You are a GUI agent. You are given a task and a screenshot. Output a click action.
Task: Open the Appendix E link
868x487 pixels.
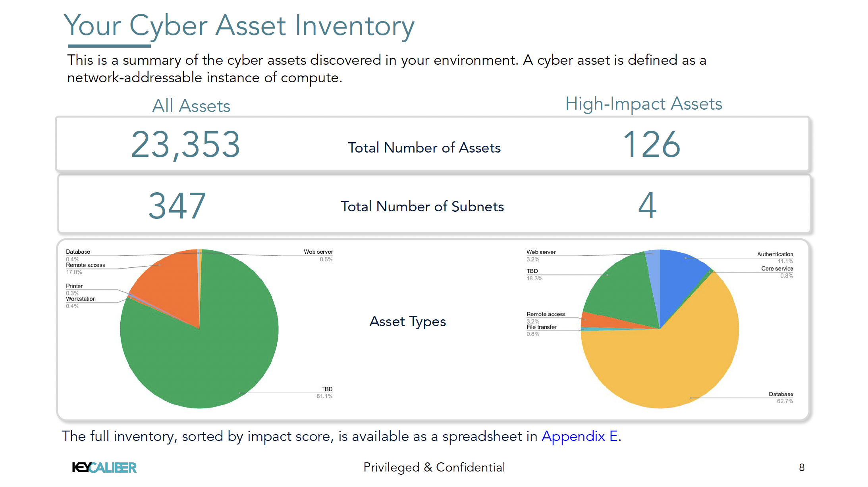[579, 436]
